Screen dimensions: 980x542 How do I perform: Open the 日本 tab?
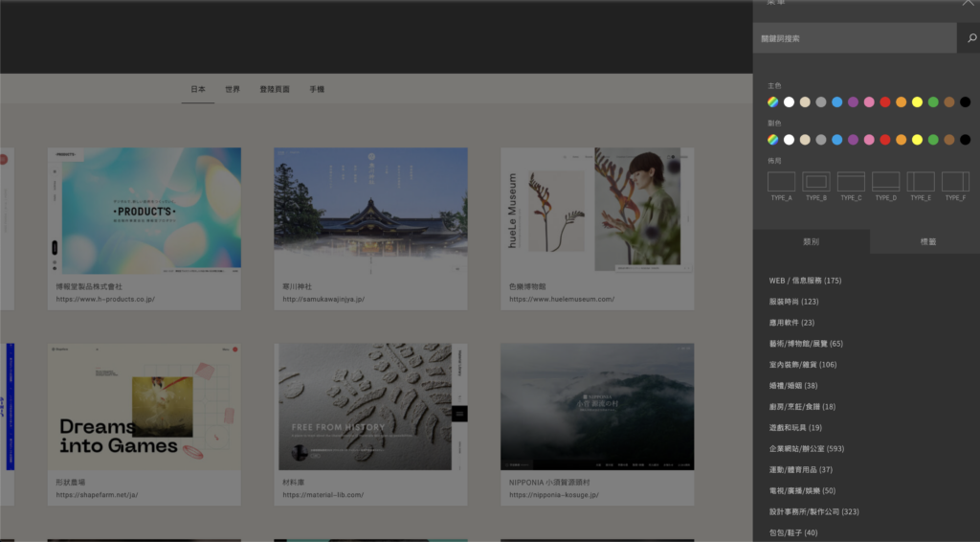click(x=198, y=89)
